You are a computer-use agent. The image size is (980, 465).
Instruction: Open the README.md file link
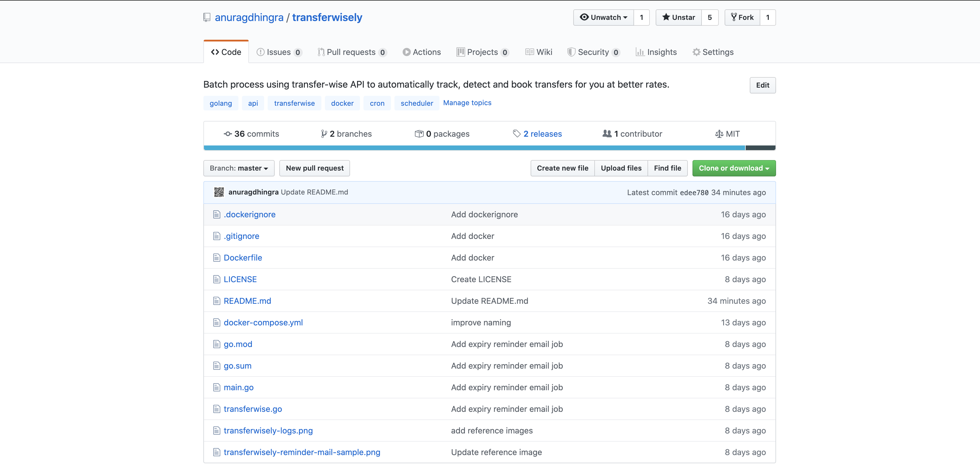(x=247, y=300)
